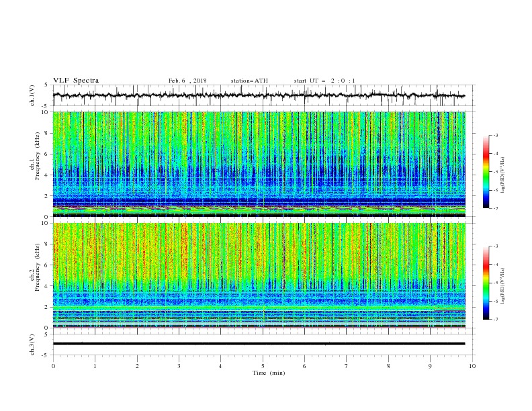The width and height of the screenshot is (532, 411).
Task: Click inside the ch.1 spectrogram panel
Action: click(259, 164)
